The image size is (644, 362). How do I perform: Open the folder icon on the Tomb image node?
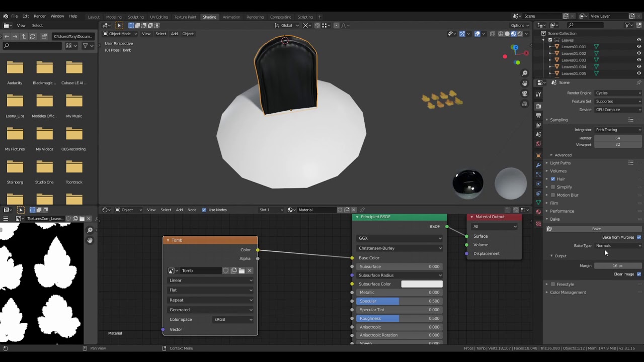(242, 270)
